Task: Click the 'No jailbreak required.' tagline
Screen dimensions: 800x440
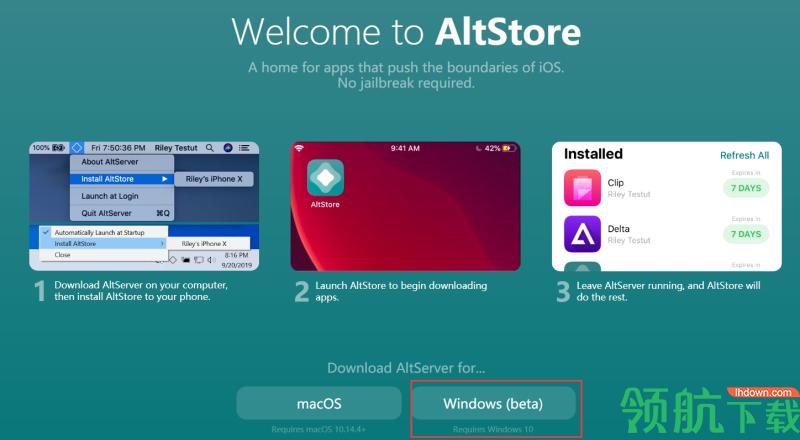Action: pos(406,83)
